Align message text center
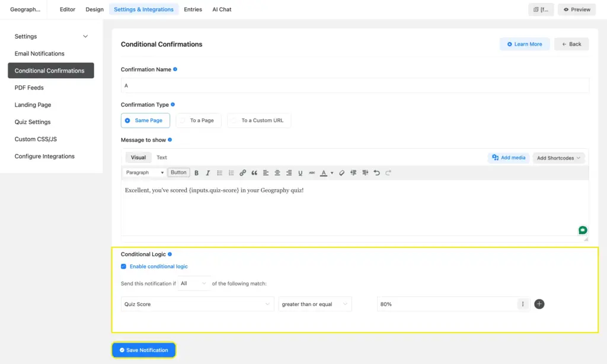The image size is (607, 364). click(x=277, y=173)
